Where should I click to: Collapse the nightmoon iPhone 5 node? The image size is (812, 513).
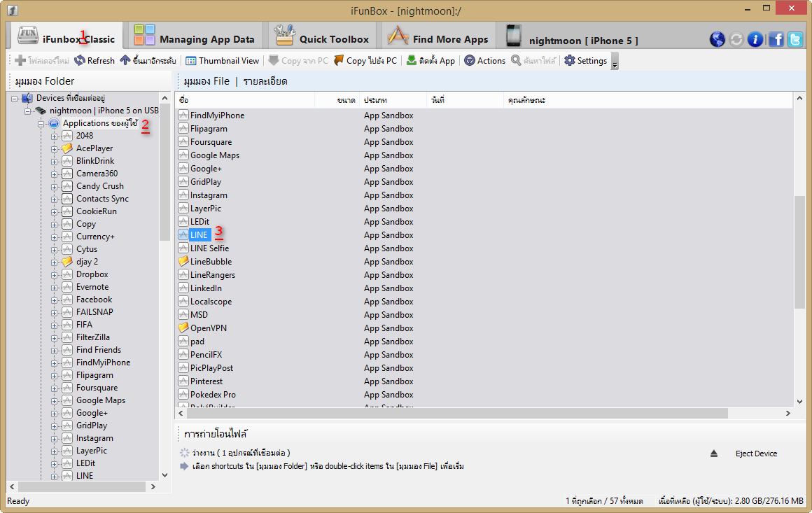click(x=27, y=111)
